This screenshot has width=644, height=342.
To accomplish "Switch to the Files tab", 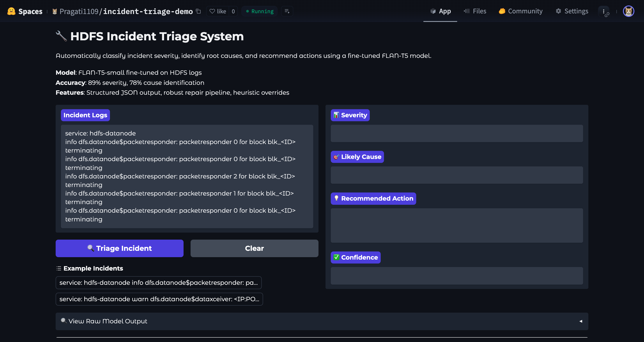I will (475, 11).
